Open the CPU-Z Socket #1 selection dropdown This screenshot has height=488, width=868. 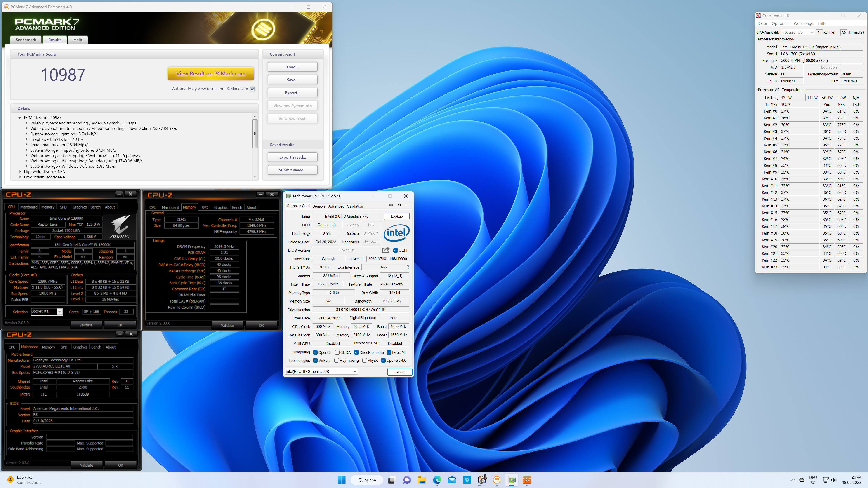(47, 312)
